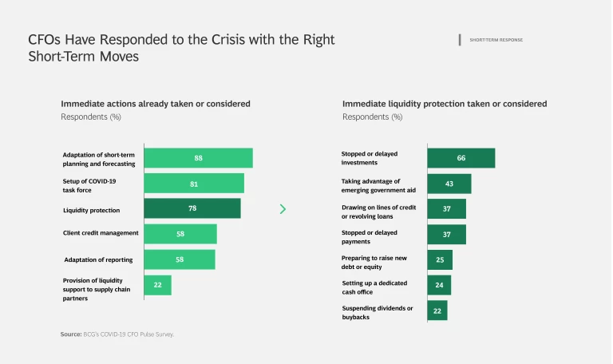The width and height of the screenshot is (613, 364).
Task: Click the dedicated cash office bar showing 24
Action: click(x=439, y=285)
